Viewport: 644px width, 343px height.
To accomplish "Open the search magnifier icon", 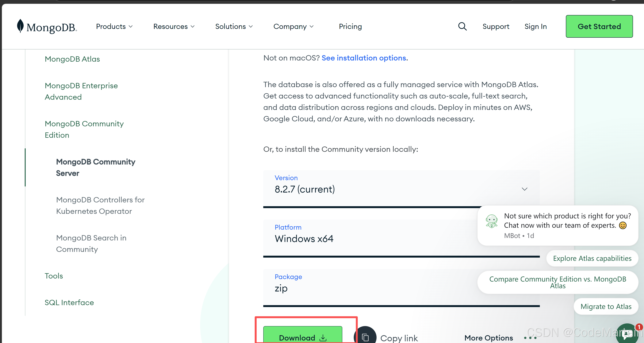I will tap(462, 26).
